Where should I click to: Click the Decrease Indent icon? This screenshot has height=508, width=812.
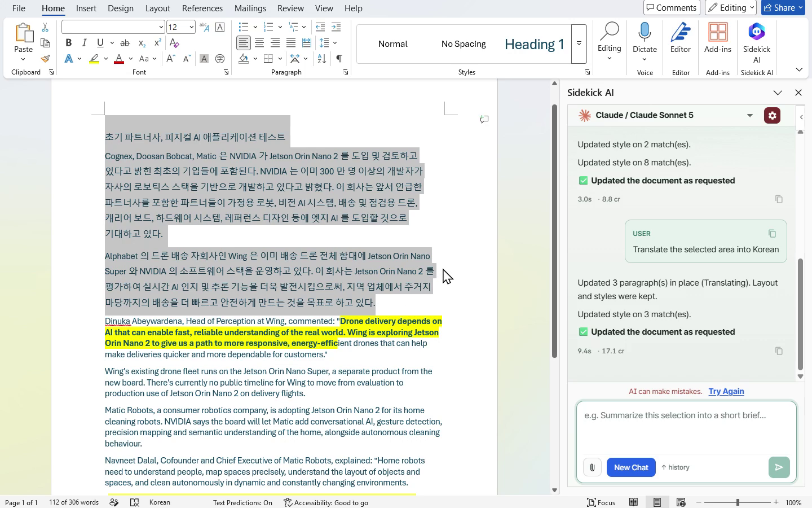click(x=320, y=27)
